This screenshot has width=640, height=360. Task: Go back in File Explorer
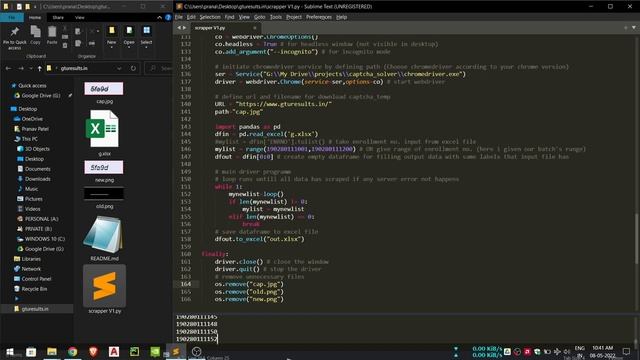(9, 68)
